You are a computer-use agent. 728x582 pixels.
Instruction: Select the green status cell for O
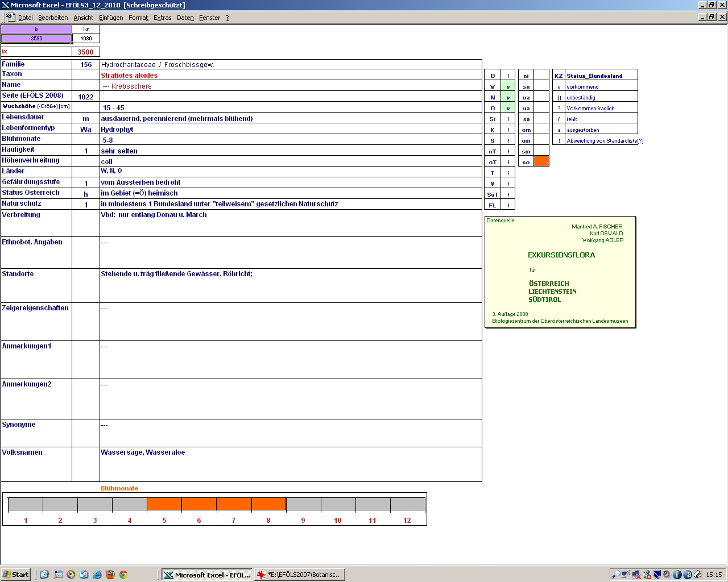coord(508,108)
